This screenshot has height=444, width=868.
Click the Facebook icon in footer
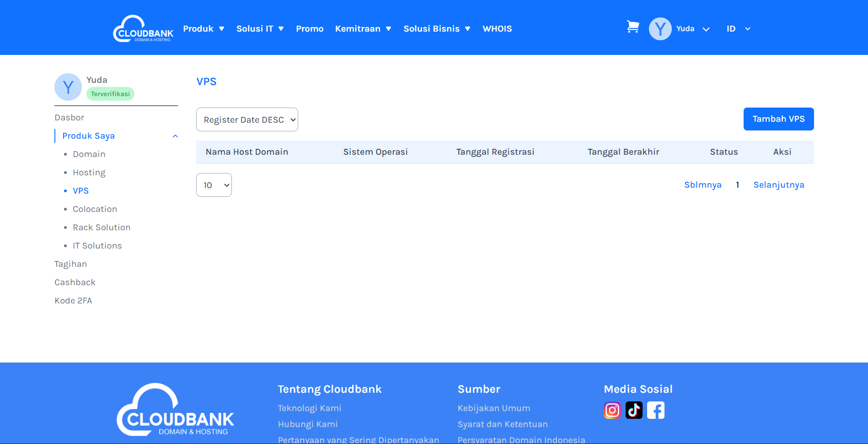pos(655,410)
